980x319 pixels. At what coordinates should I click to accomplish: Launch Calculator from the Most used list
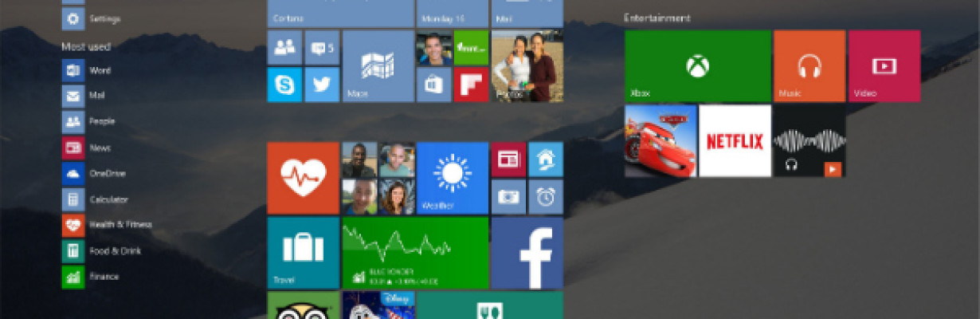[95, 199]
